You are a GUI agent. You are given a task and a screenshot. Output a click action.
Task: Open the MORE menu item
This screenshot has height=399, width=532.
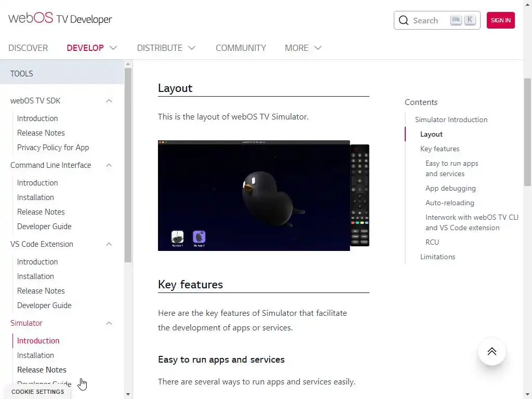point(297,48)
